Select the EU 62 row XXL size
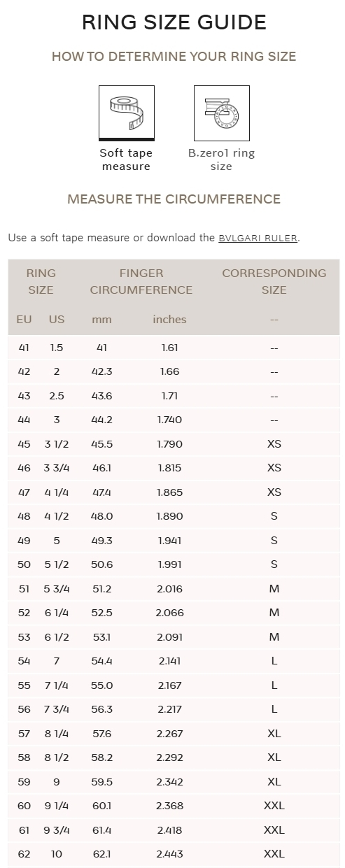Screen dimensions: 345x868 pyautogui.click(x=274, y=854)
